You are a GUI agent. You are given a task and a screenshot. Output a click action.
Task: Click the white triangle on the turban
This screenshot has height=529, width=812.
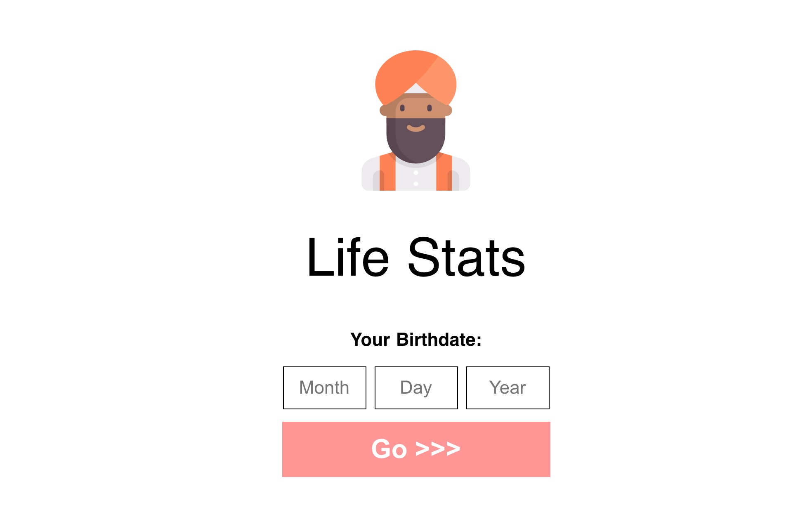[416, 89]
